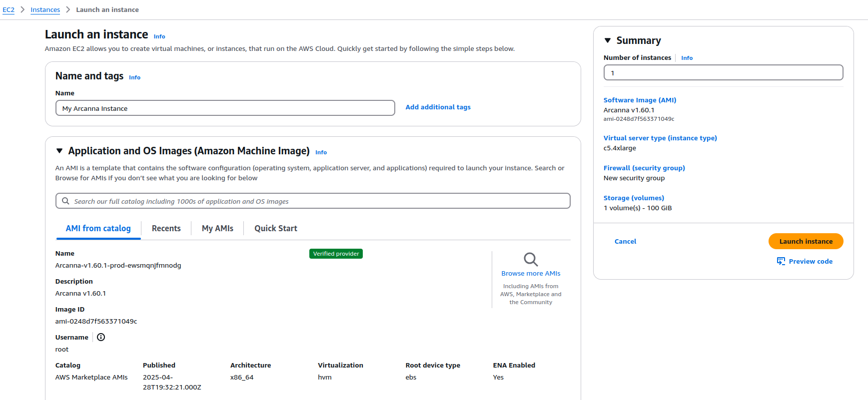Click the Username info circle icon
This screenshot has width=868, height=400.
coord(101,337)
